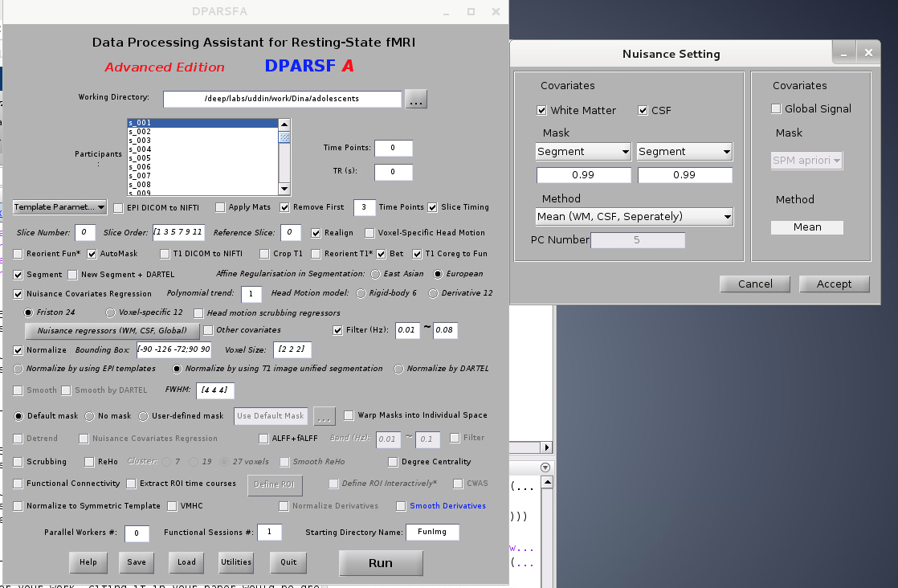Click Starting Directory Name field

[432, 532]
